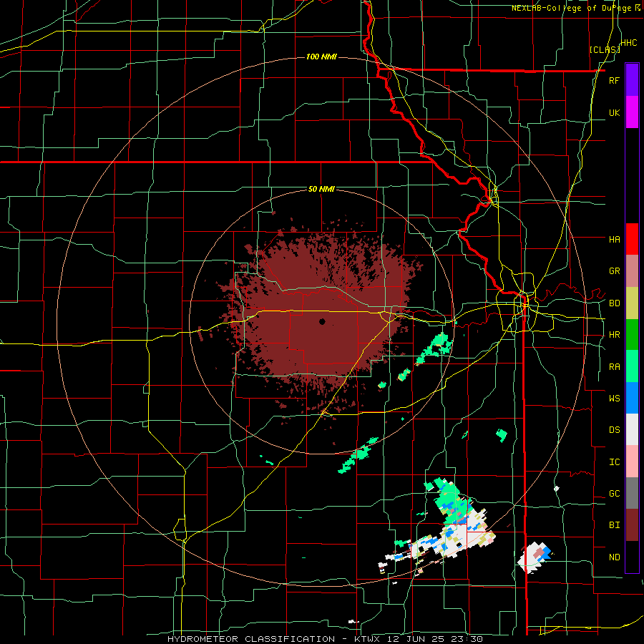
Task: Click the HA legend label
Action: pyautogui.click(x=614, y=240)
